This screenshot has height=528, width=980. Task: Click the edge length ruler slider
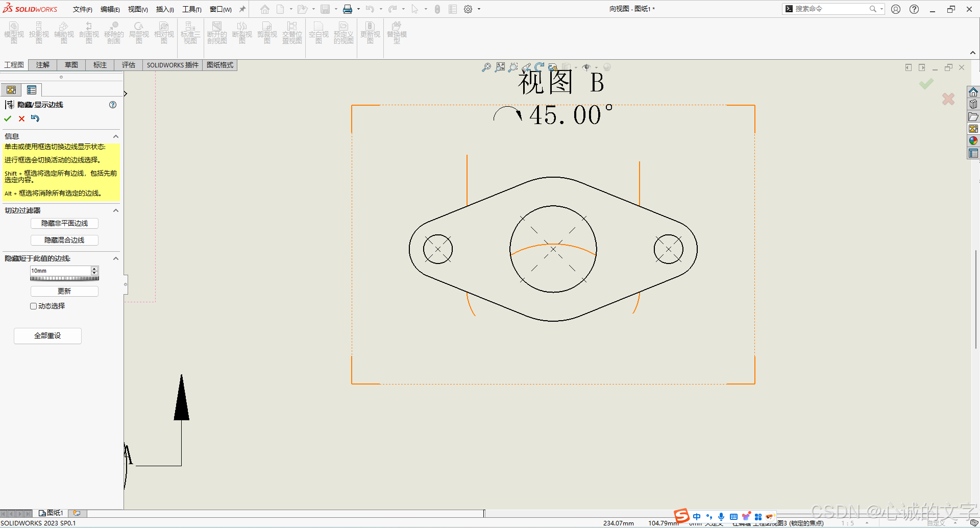[x=64, y=278]
